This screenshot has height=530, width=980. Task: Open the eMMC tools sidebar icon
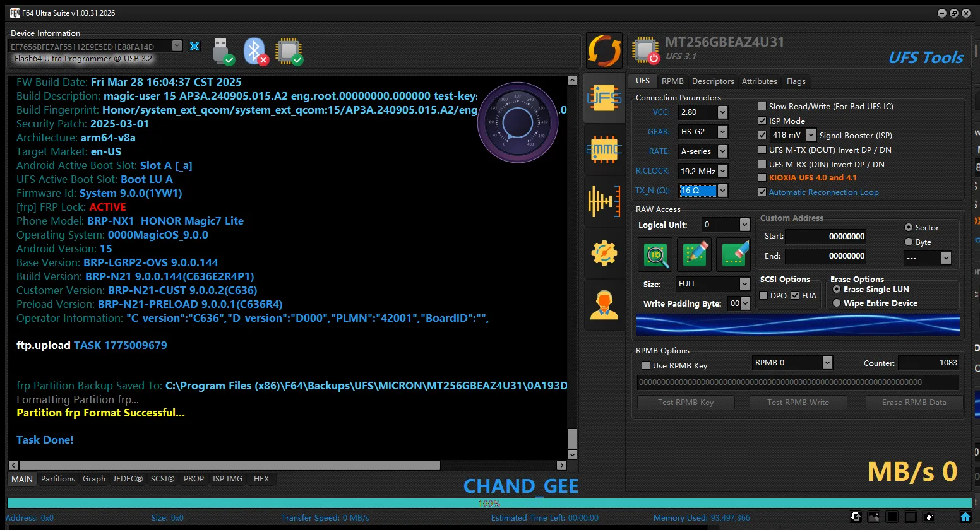coord(604,150)
